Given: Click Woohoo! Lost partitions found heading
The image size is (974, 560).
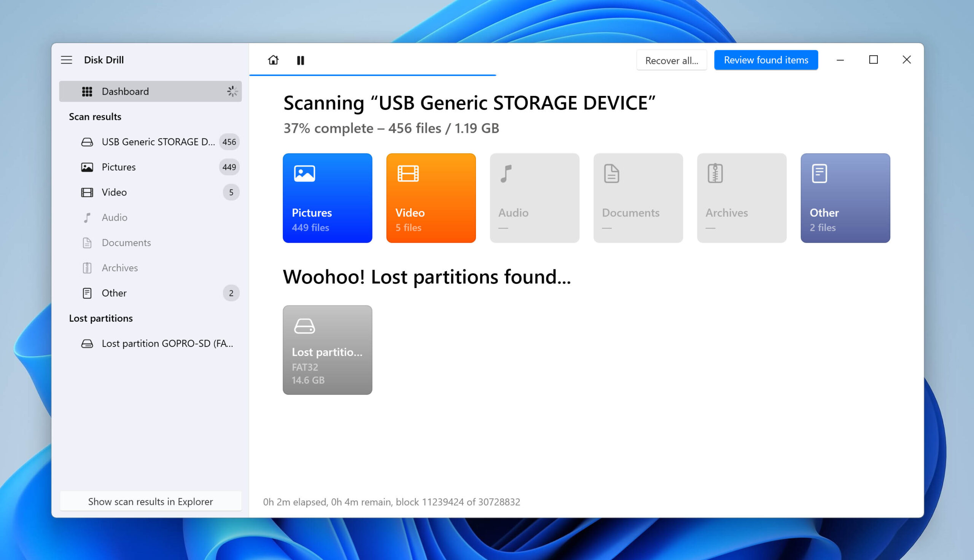Looking at the screenshot, I should coord(427,277).
